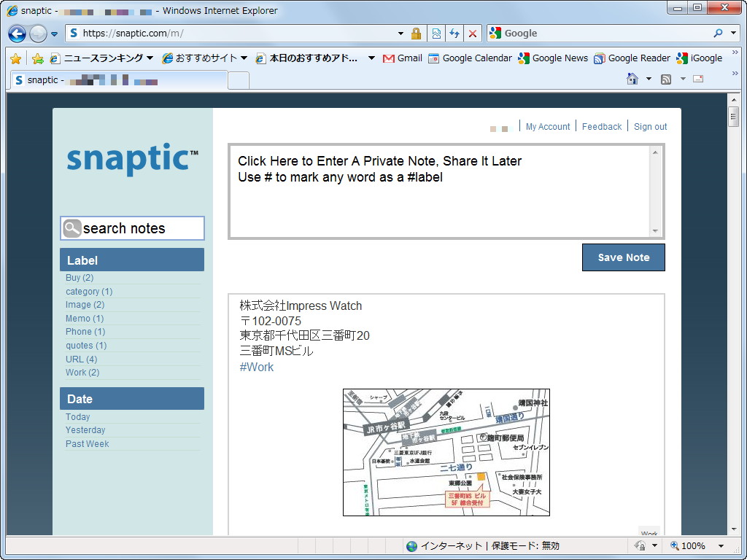Click the note box scroll up arrow
Viewport: 747px width, 560px height.
click(655, 152)
